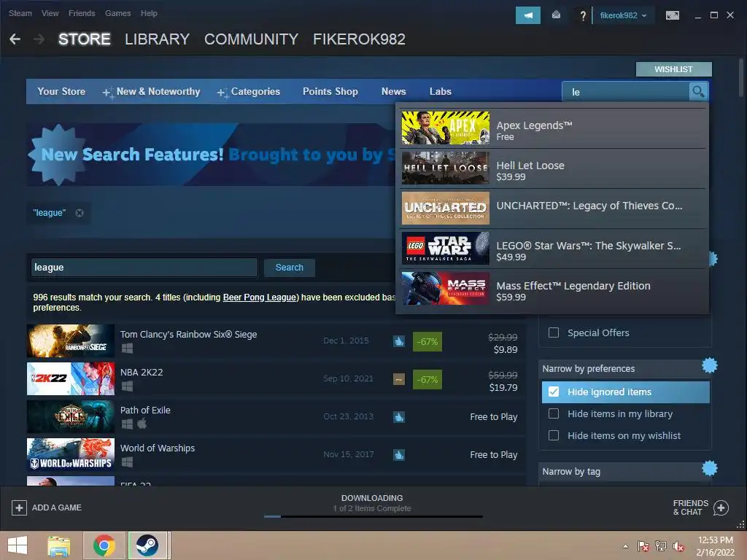Image resolution: width=747 pixels, height=560 pixels.
Task: Click Apple icon under Path of Exile
Action: (142, 424)
